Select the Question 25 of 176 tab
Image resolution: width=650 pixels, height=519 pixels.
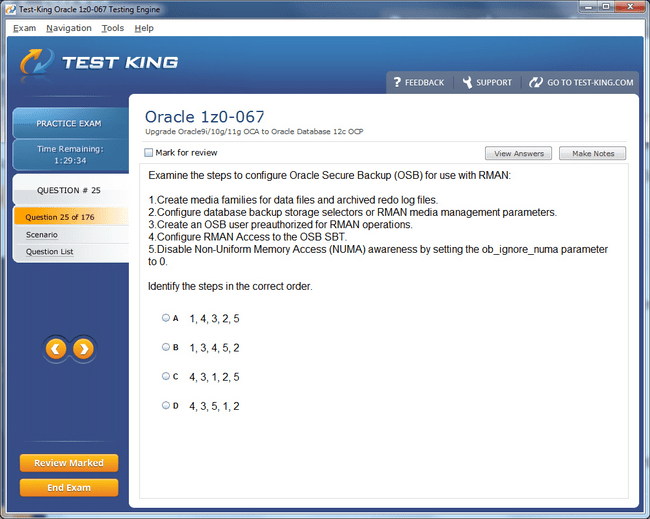(71, 217)
